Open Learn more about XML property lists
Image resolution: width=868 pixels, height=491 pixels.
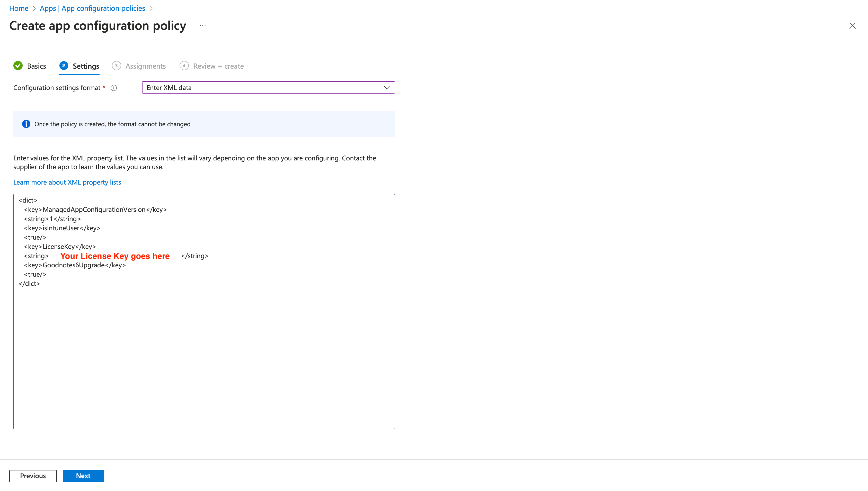(x=67, y=183)
